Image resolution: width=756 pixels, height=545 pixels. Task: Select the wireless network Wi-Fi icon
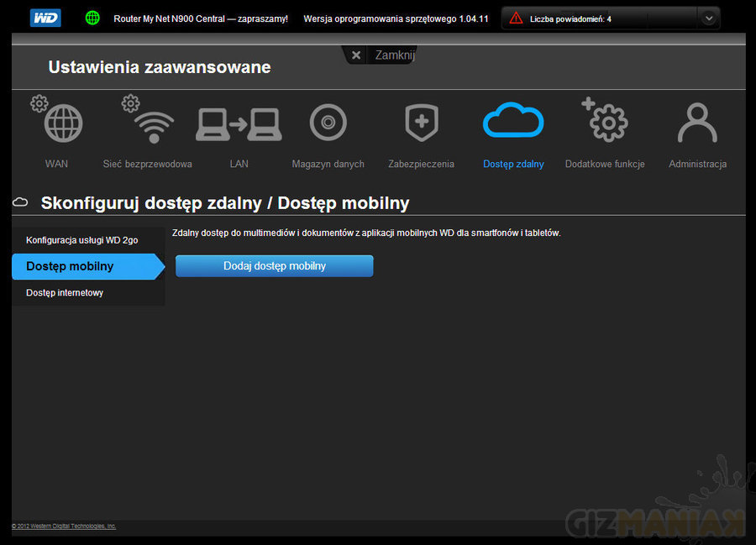coord(152,123)
